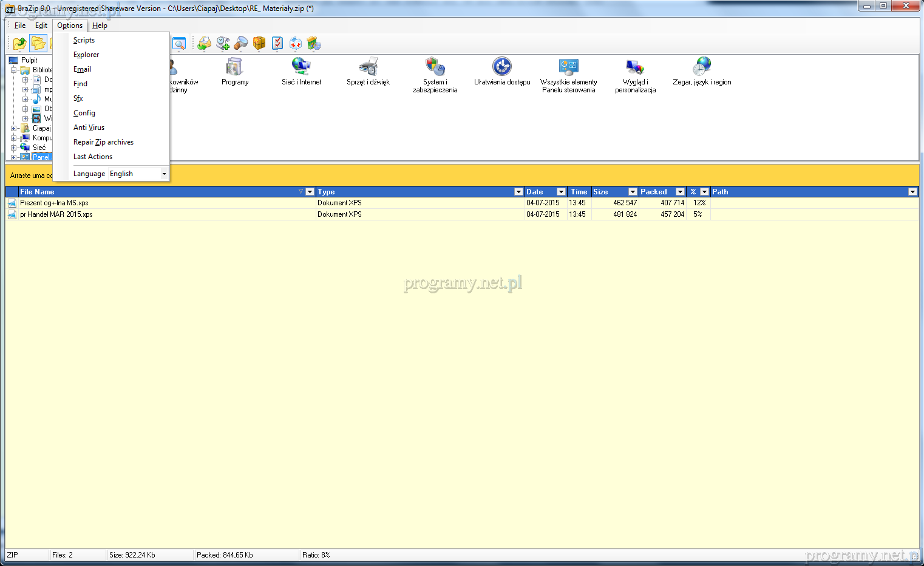Expand the Ciapaj folder tree node
Image resolution: width=924 pixels, height=566 pixels.
click(13, 128)
